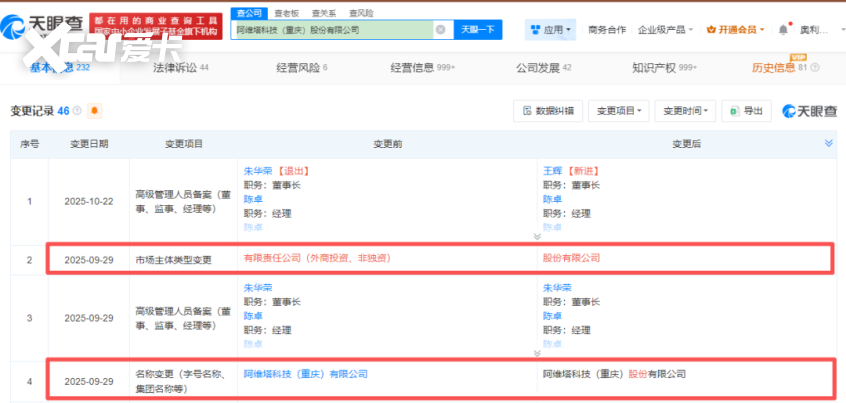Click the 导出 export button
The height and width of the screenshot is (403, 846).
(x=746, y=111)
